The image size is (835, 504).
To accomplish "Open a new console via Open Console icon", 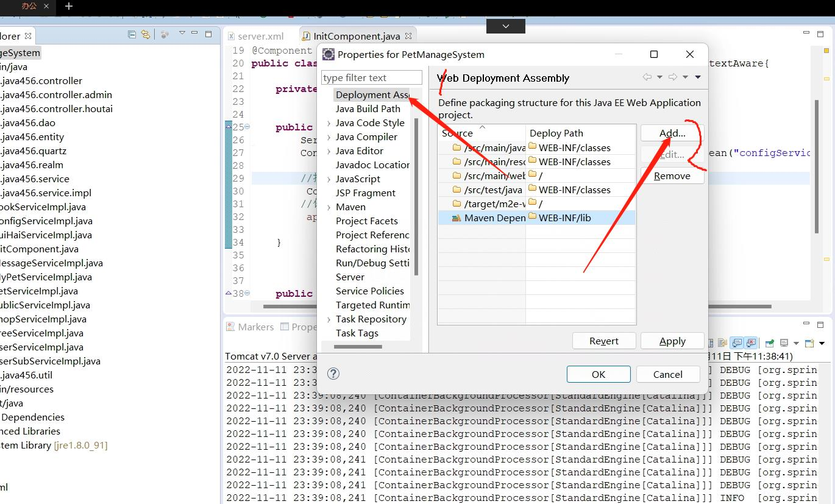I will (810, 343).
